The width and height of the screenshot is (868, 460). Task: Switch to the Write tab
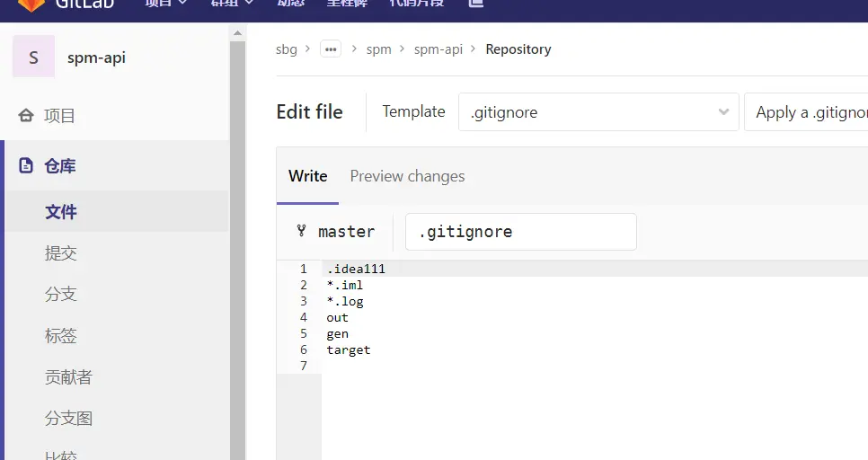click(x=307, y=176)
